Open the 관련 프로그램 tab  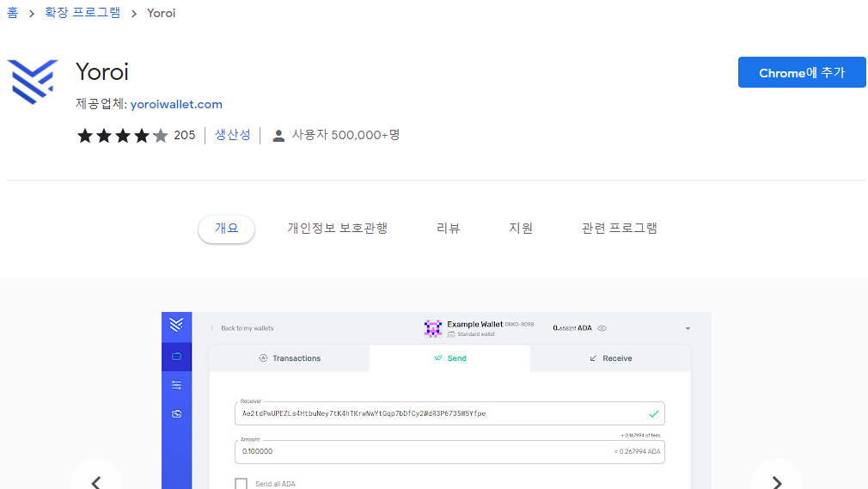click(619, 228)
